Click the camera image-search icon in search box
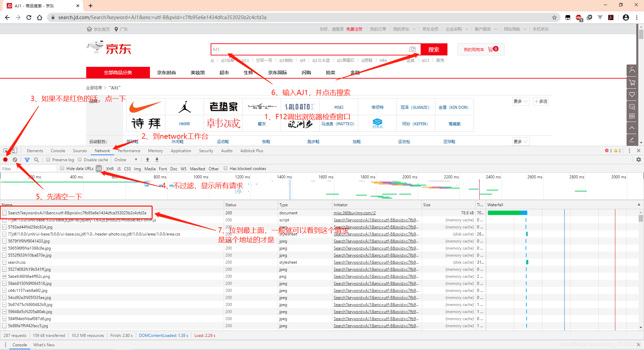Image resolution: width=644 pixels, height=350 pixels. pos(412,49)
